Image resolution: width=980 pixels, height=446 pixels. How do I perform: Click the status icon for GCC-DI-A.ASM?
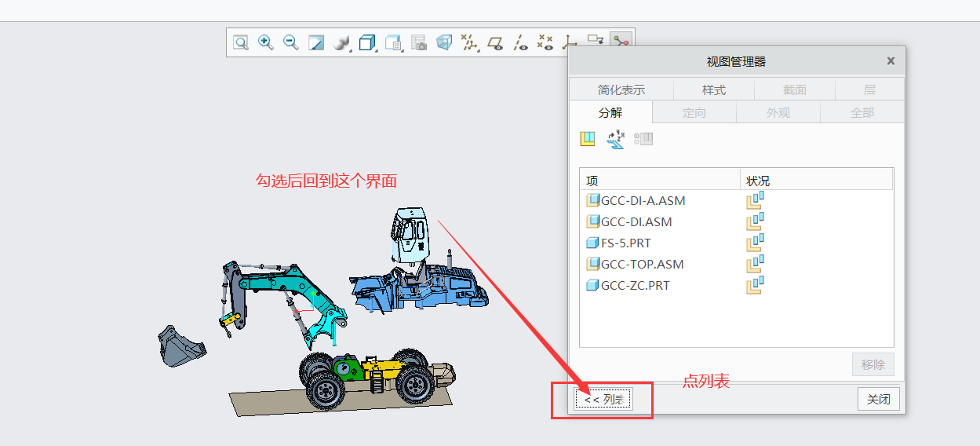[755, 200]
